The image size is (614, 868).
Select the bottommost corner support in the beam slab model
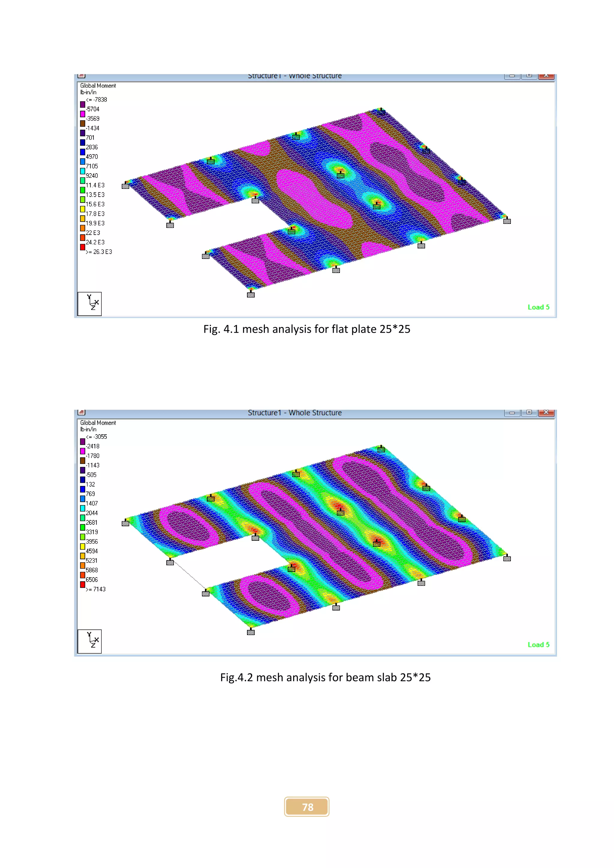pyautogui.click(x=251, y=632)
